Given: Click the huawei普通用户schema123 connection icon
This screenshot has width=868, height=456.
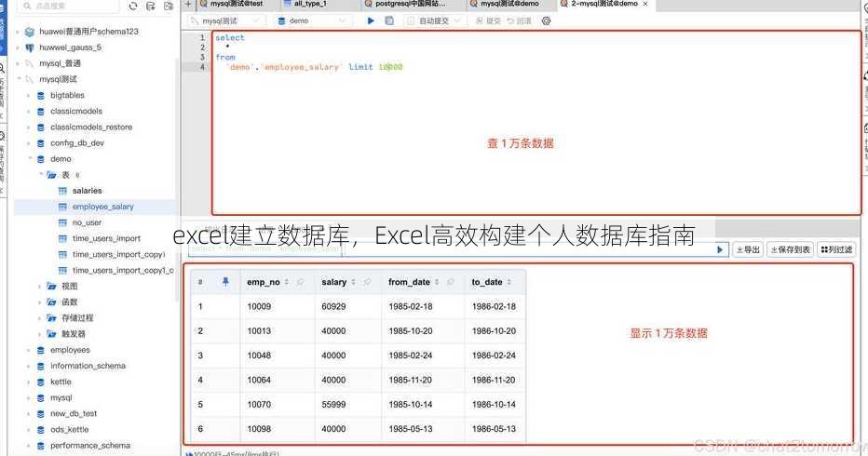Looking at the screenshot, I should pyautogui.click(x=30, y=32).
